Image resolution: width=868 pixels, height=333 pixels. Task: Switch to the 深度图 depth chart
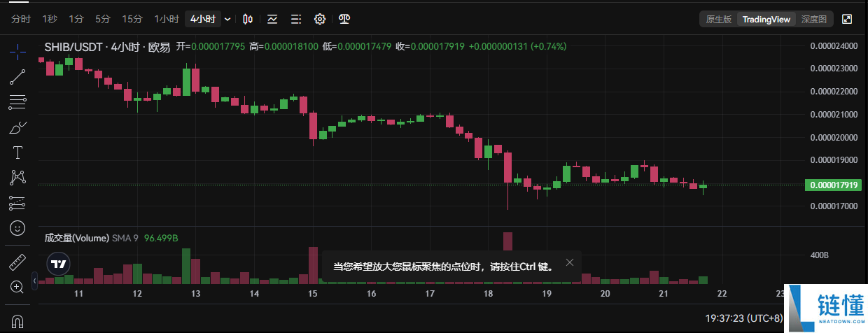(814, 19)
